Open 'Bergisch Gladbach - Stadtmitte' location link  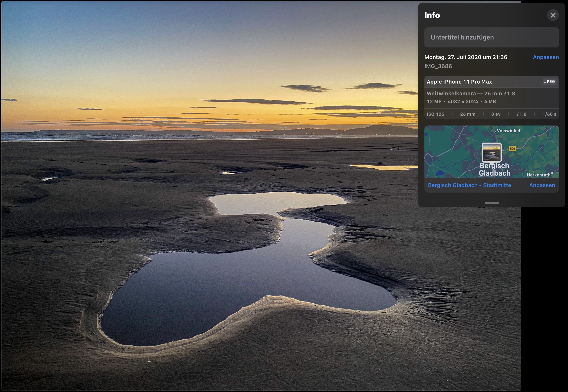(x=469, y=185)
